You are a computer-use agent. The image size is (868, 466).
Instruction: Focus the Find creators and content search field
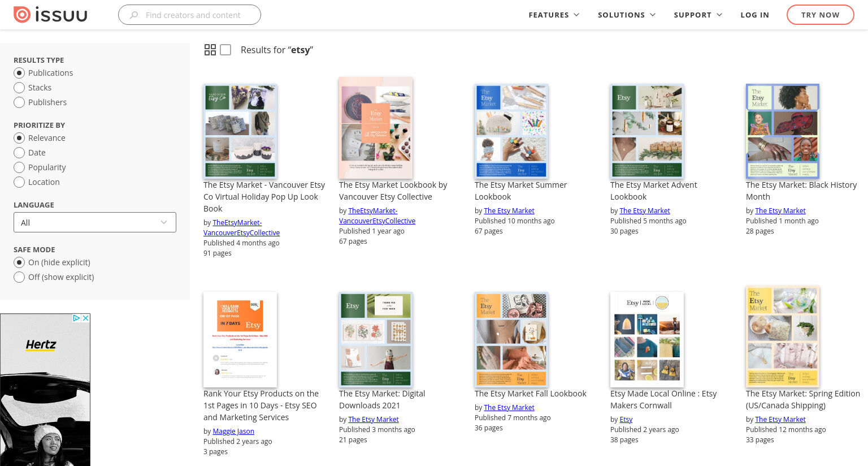click(189, 15)
